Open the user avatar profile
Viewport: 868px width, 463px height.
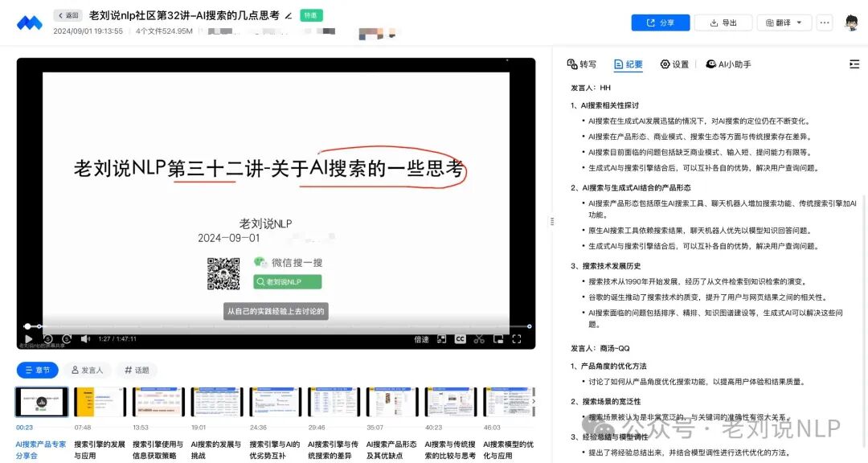(x=851, y=23)
